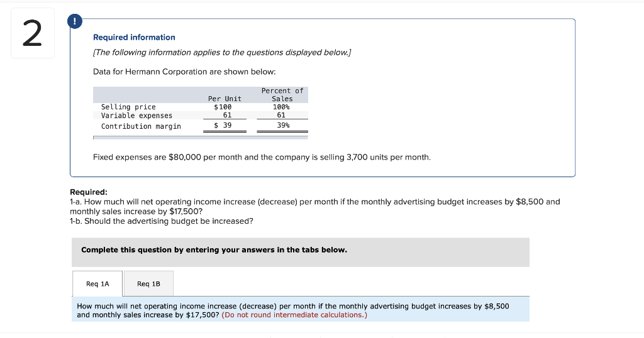Click red 'Do not round intermediate calculations' note
The image size is (644, 338).
pos(294,315)
